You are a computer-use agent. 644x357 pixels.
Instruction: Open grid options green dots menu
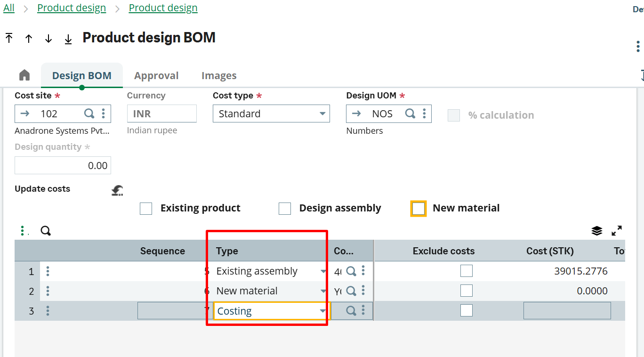(23, 231)
